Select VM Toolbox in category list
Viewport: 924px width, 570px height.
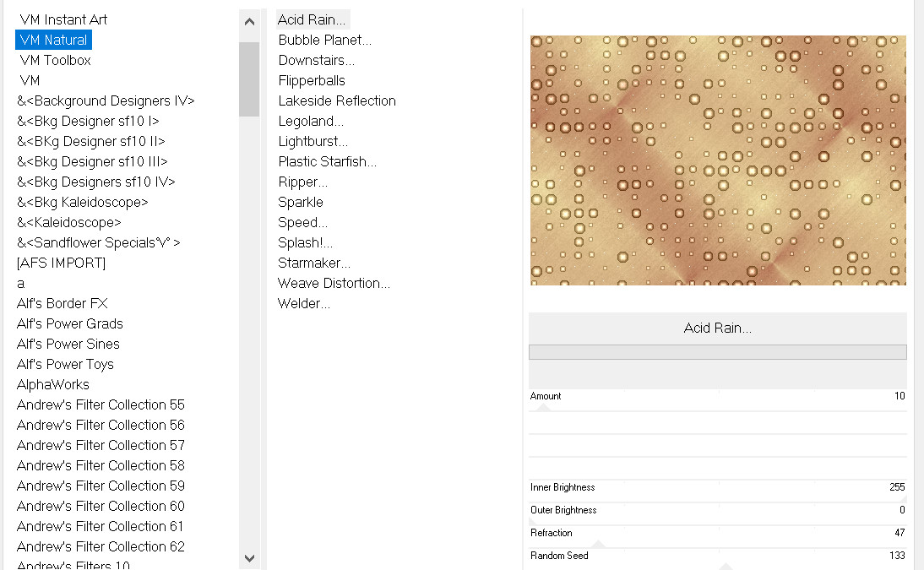click(55, 60)
